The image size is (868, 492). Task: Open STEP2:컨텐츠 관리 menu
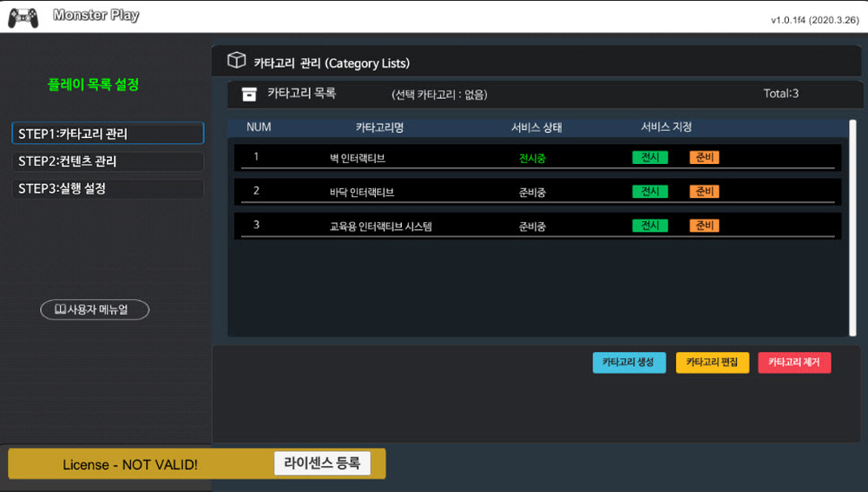click(x=108, y=161)
